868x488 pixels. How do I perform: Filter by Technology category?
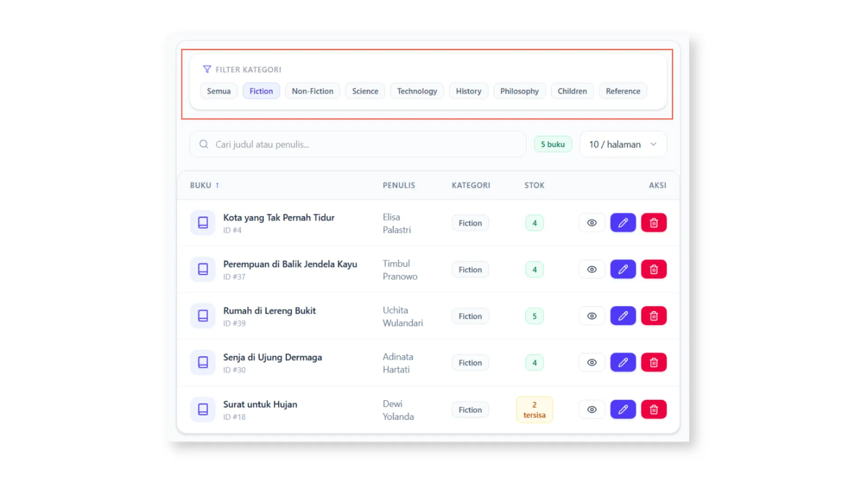tap(417, 91)
